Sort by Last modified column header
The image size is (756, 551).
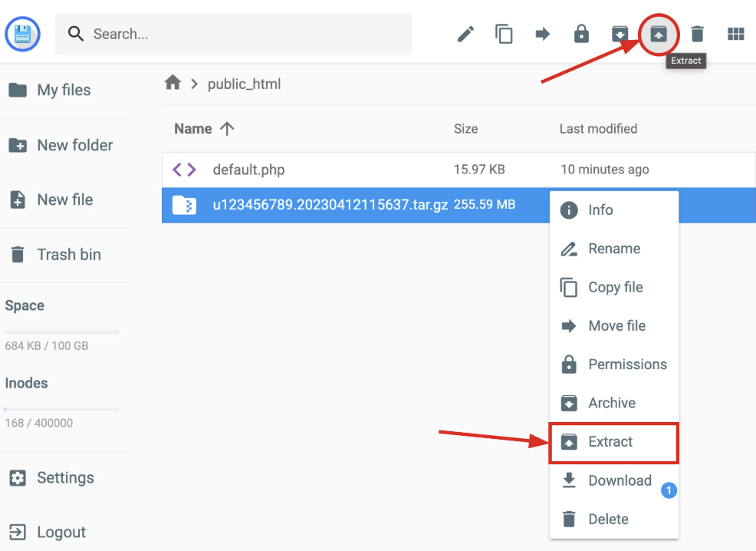click(x=598, y=129)
